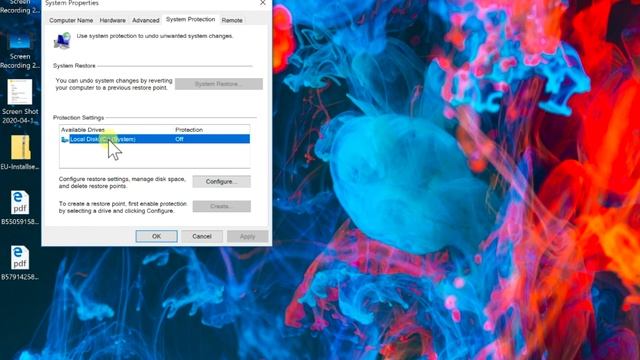Click the Available Drives column header
This screenshot has height=360, width=640.
coord(83,130)
